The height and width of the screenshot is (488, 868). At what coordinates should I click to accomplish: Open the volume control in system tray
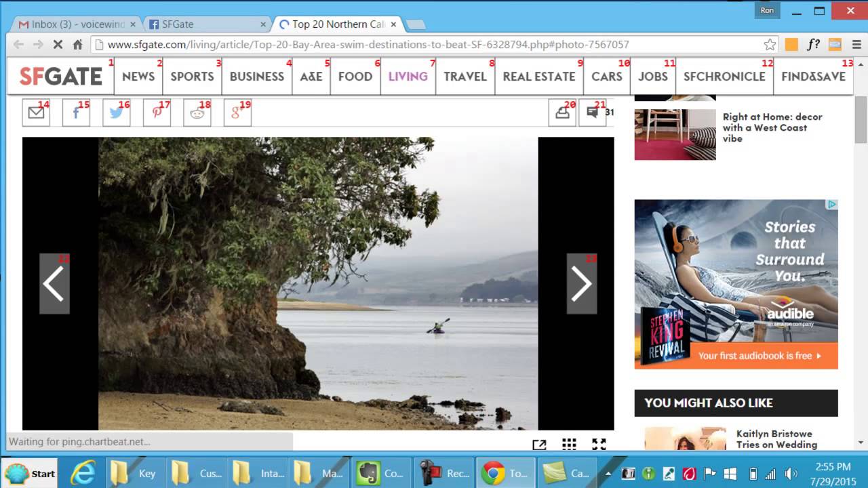(791, 474)
